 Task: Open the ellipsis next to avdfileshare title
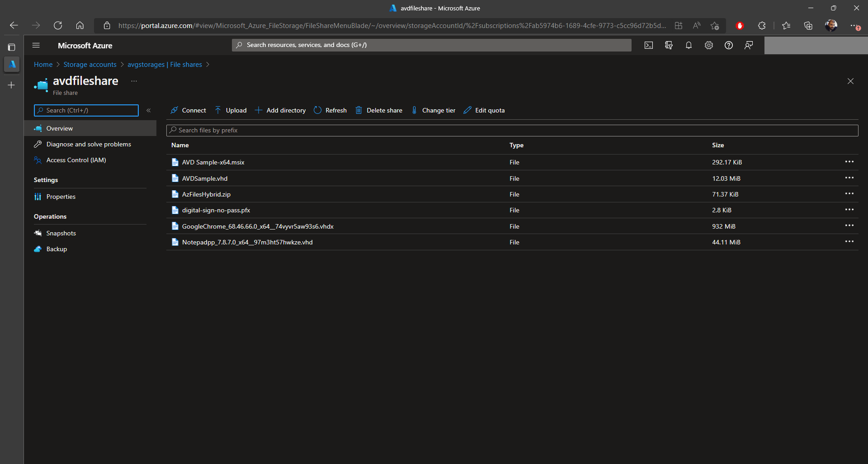pos(134,81)
